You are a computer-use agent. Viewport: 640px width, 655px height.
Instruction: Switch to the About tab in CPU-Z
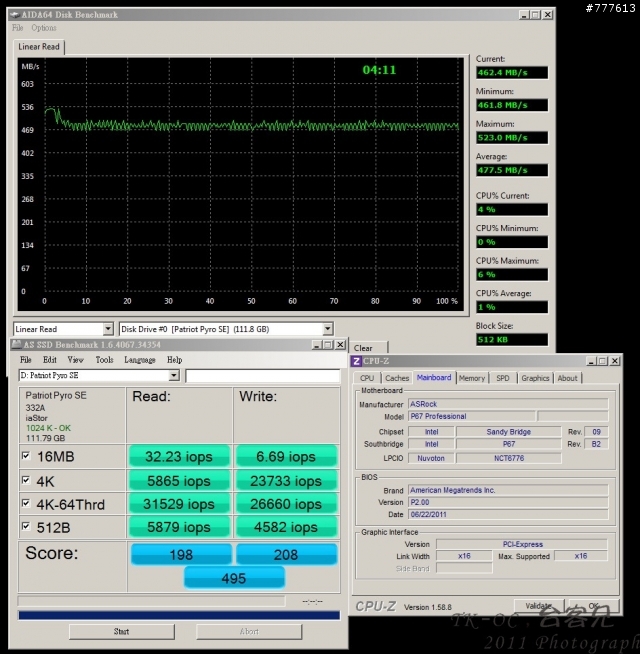tap(567, 378)
